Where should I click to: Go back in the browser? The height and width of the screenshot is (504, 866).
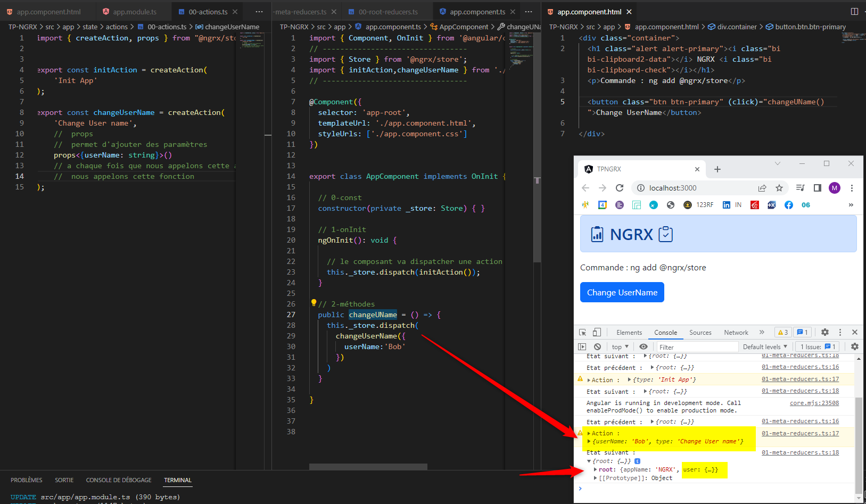click(585, 188)
